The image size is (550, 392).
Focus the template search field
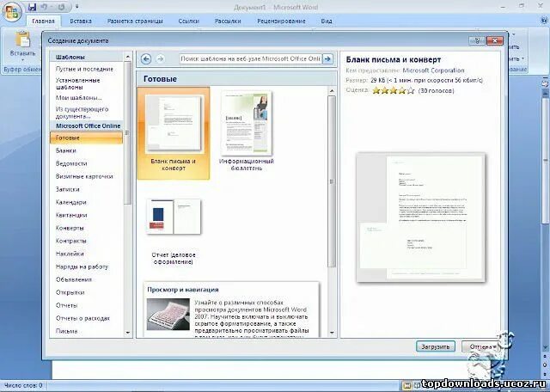tap(250, 58)
